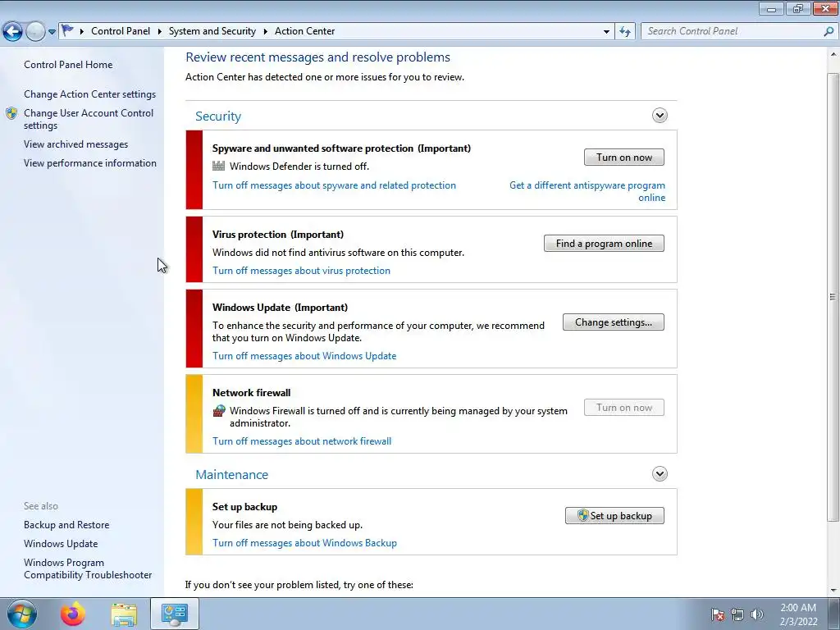Click the vertical scrollbar thumb
Screen dimensions: 840x630
[x=833, y=296]
